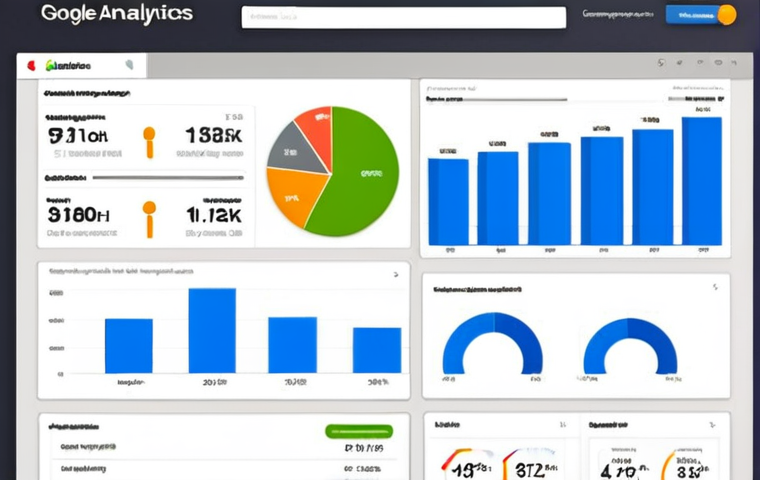Click the last icon in the gray toolbar
760x480 pixels.
[734, 63]
